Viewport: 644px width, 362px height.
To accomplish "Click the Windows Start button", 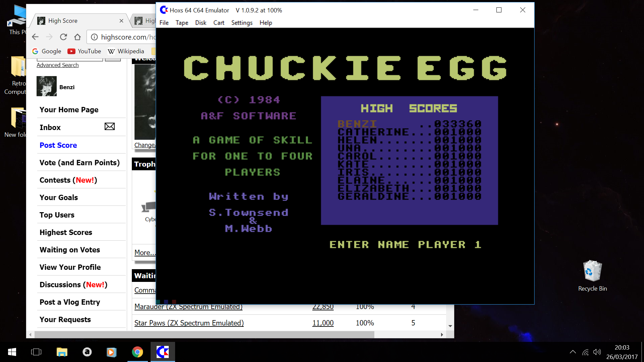I will pyautogui.click(x=12, y=352).
